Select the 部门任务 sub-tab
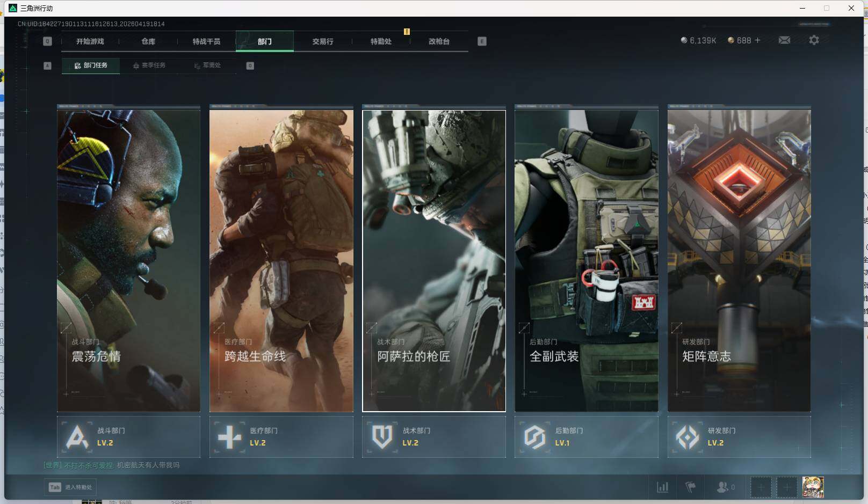 [x=91, y=65]
